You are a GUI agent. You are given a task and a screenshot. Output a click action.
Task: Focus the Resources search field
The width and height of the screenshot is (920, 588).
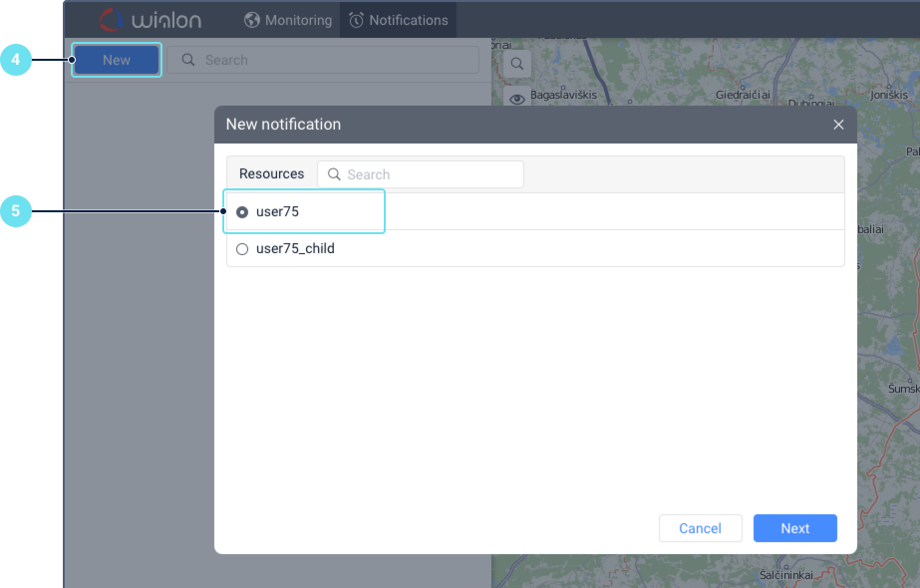point(421,174)
